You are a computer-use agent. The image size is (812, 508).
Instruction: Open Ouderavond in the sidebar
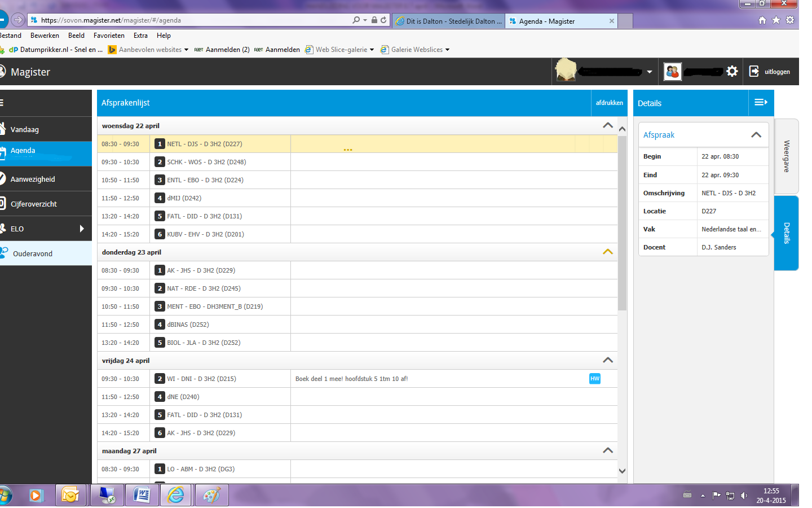pyautogui.click(x=46, y=253)
